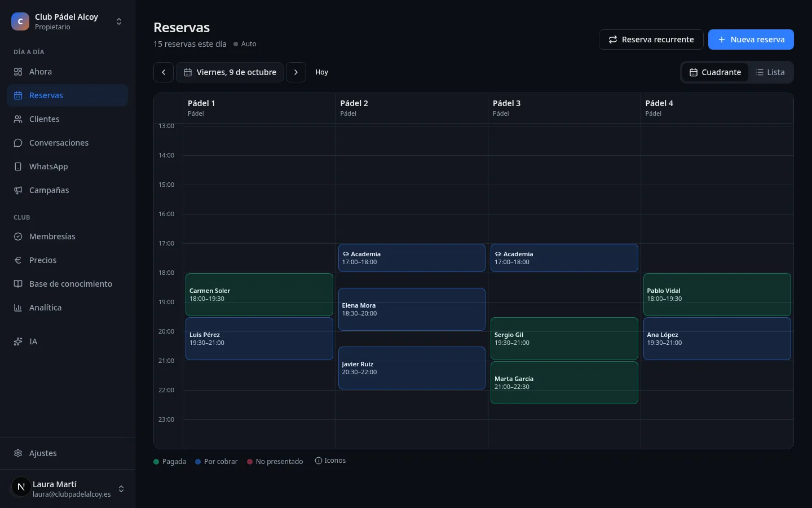The height and width of the screenshot is (508, 812).
Task: Select the Reservas calendar icon in sidebar
Action: point(18,95)
